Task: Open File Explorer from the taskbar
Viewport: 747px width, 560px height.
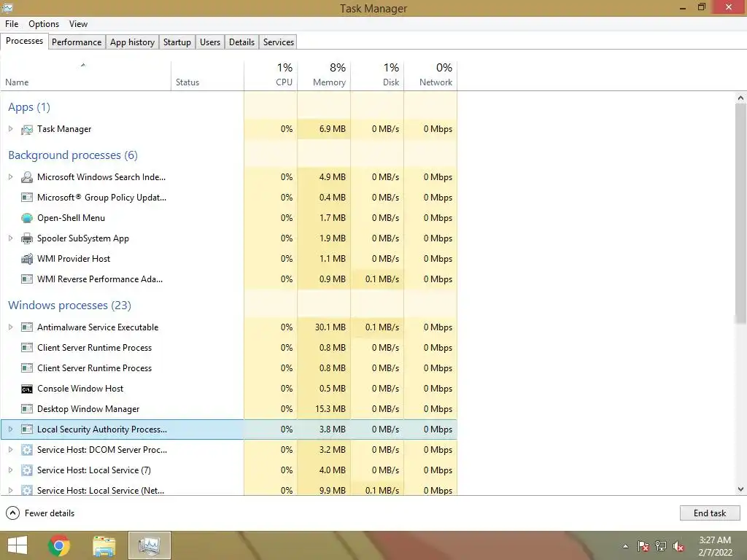Action: tap(104, 545)
